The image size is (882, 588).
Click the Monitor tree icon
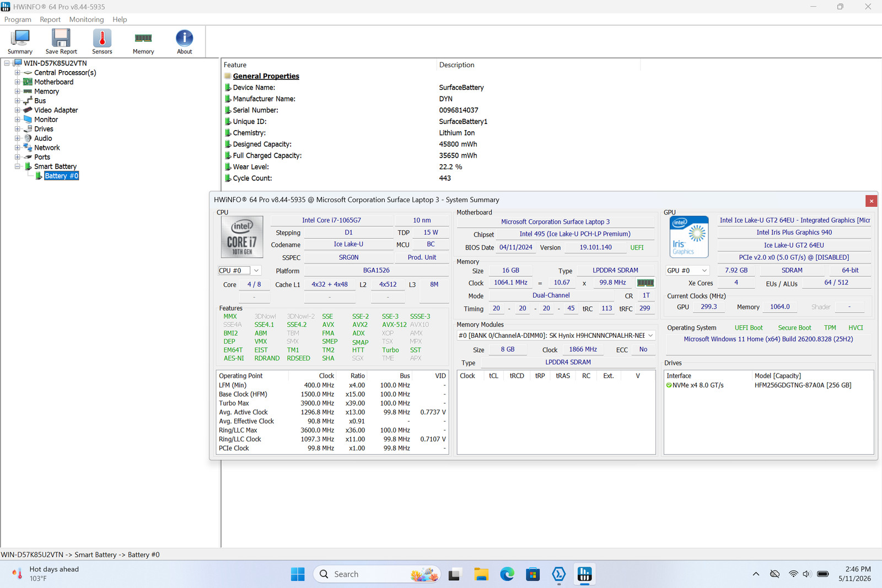(x=28, y=120)
